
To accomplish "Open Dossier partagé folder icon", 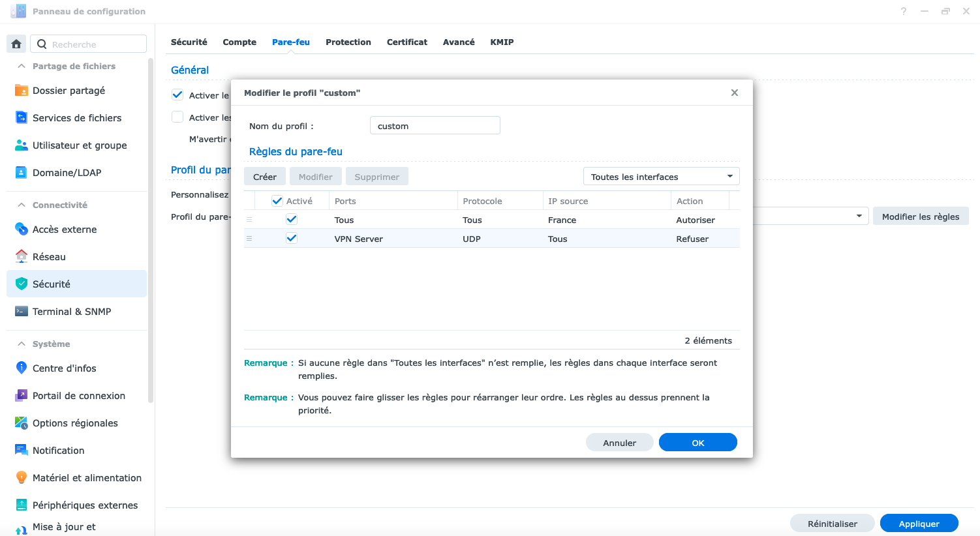I will 22,91.
